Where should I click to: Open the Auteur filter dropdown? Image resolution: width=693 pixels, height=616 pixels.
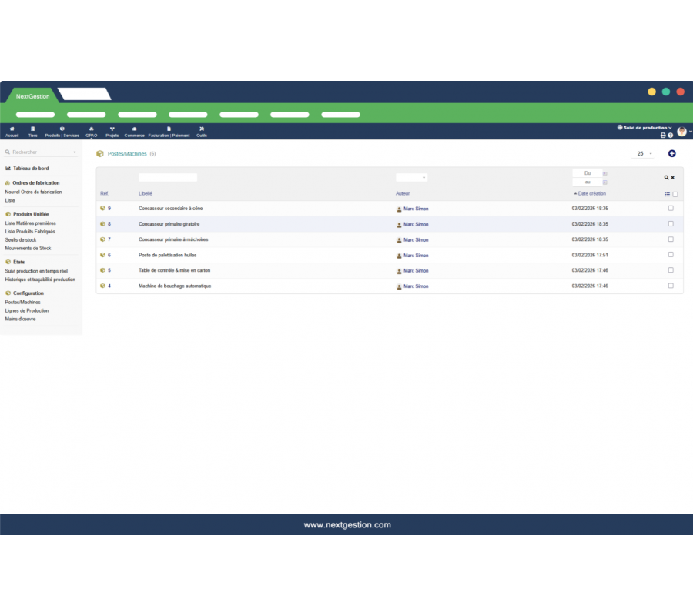411,177
